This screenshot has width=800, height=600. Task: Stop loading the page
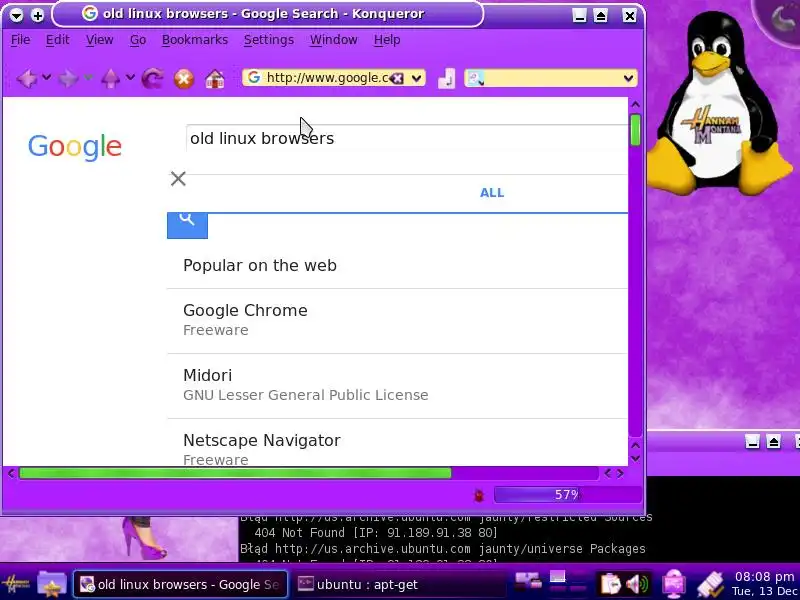point(184,79)
